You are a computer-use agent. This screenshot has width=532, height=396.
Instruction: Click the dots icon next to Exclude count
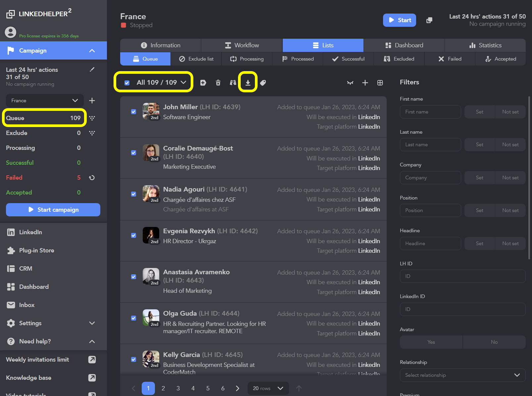92,133
